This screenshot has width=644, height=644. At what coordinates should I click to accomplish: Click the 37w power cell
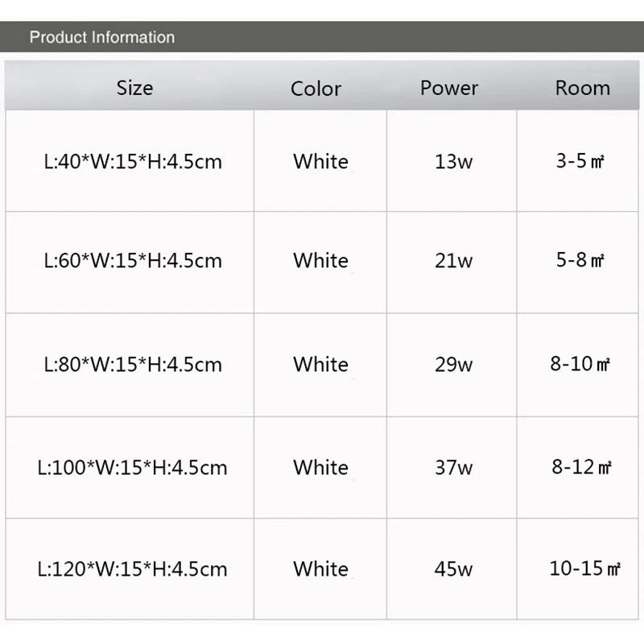click(x=453, y=467)
